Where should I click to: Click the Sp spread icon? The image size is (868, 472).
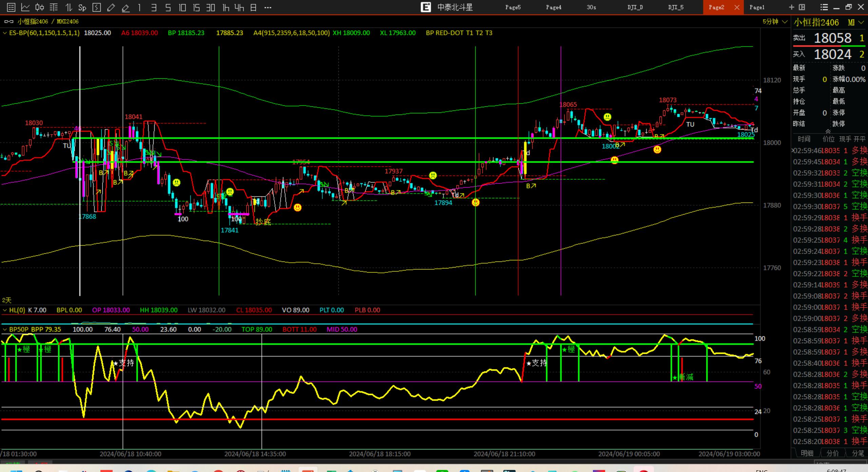point(82,7)
